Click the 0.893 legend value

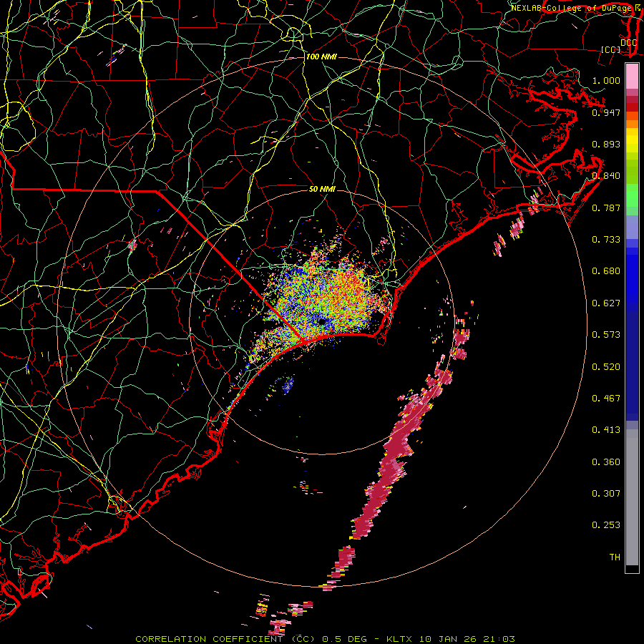tap(606, 144)
